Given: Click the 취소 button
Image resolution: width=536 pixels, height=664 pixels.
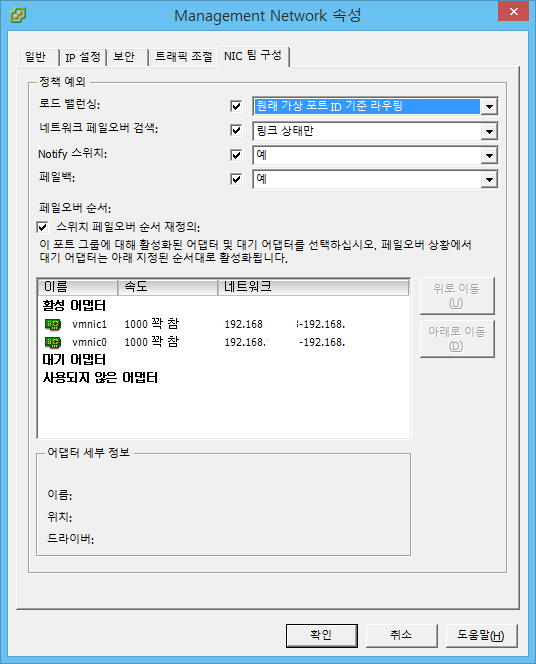Looking at the screenshot, I should (401, 635).
